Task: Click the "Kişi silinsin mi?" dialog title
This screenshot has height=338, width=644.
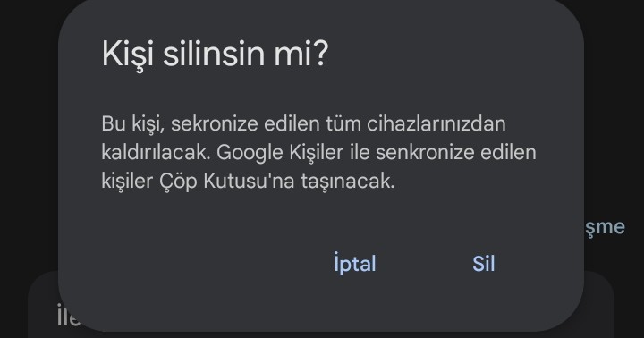Action: coord(215,54)
